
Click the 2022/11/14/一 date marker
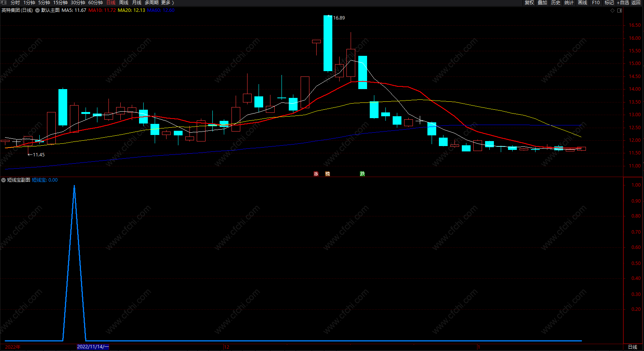[x=93, y=347]
